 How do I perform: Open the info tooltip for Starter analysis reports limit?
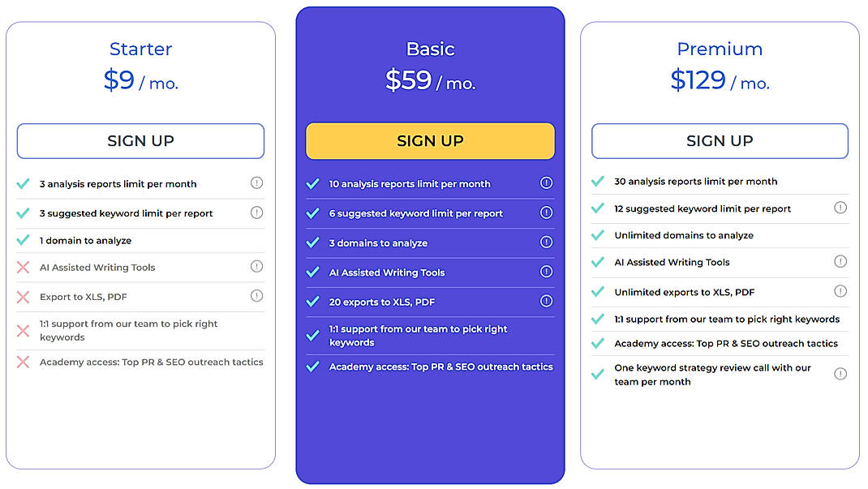[256, 183]
